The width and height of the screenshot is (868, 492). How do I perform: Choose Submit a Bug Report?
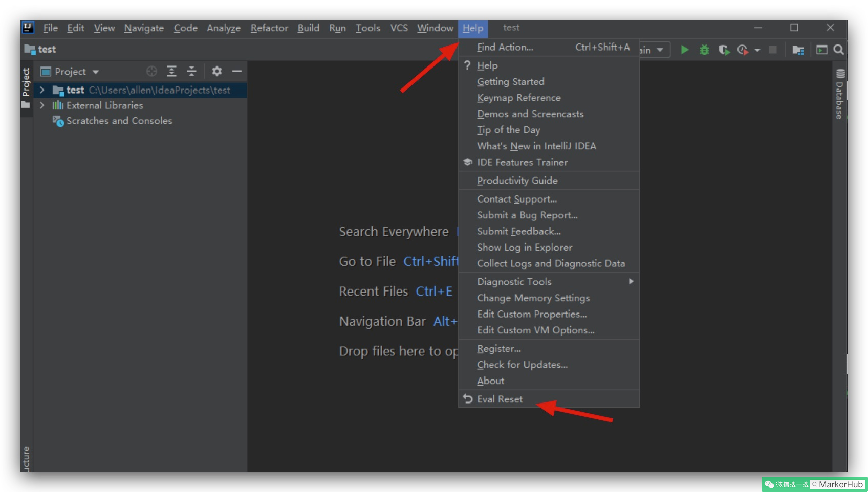coord(549,215)
